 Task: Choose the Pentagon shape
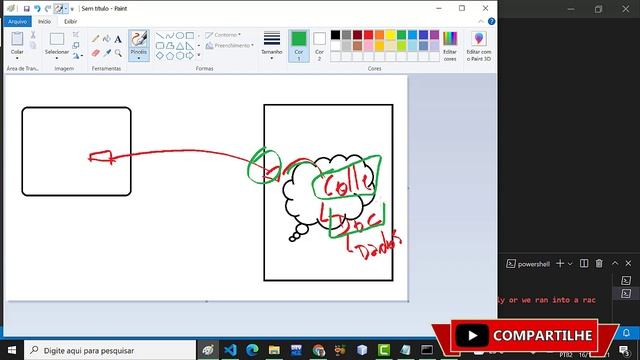point(170,56)
